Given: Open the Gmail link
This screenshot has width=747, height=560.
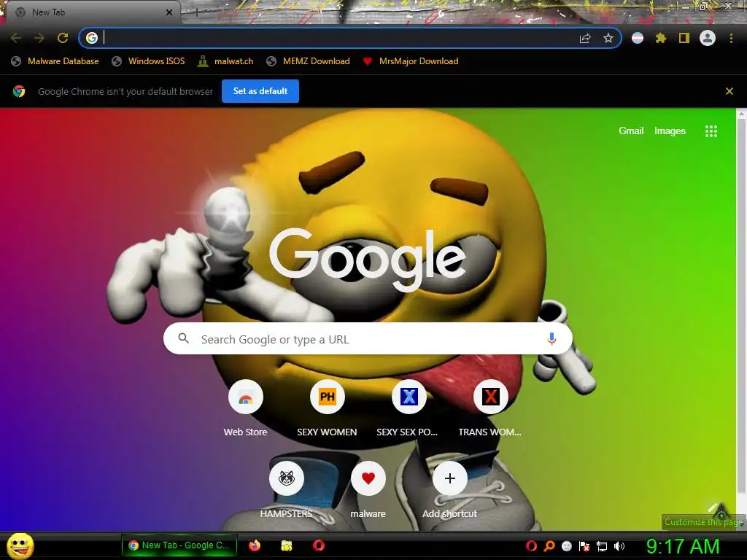Looking at the screenshot, I should tap(631, 131).
